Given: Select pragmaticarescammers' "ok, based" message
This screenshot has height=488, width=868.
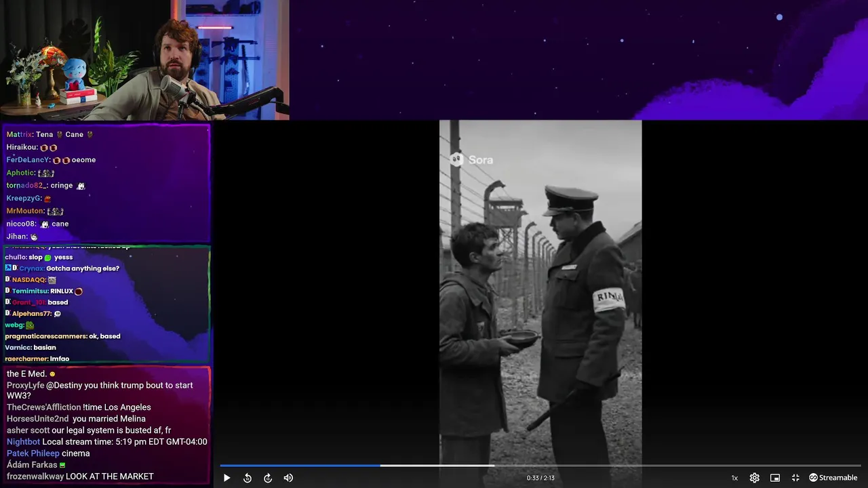Looking at the screenshot, I should point(62,336).
